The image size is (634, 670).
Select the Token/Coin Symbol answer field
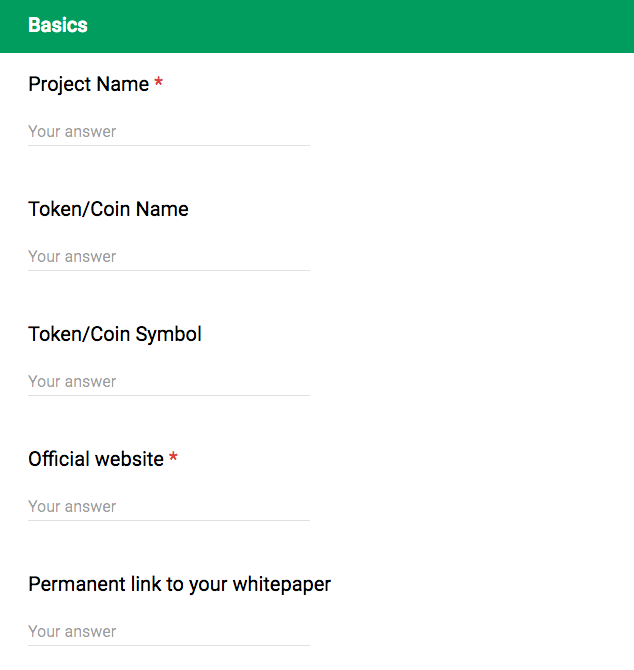(x=169, y=382)
